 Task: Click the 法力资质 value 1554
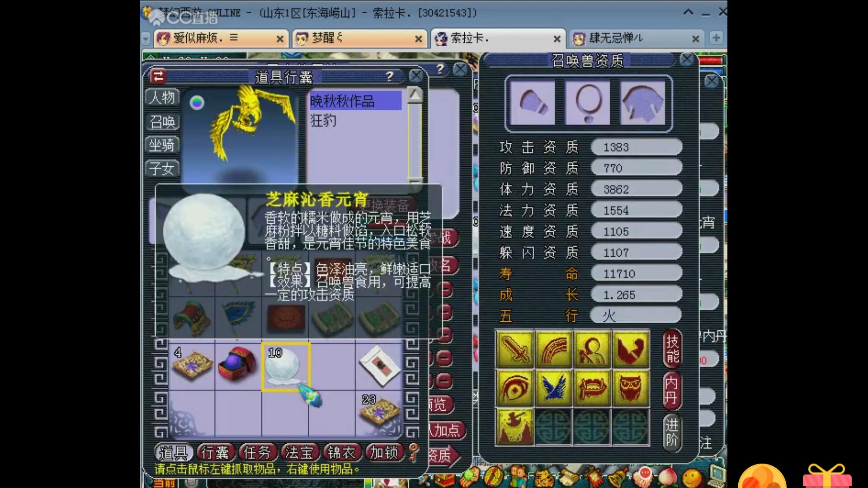pos(637,210)
